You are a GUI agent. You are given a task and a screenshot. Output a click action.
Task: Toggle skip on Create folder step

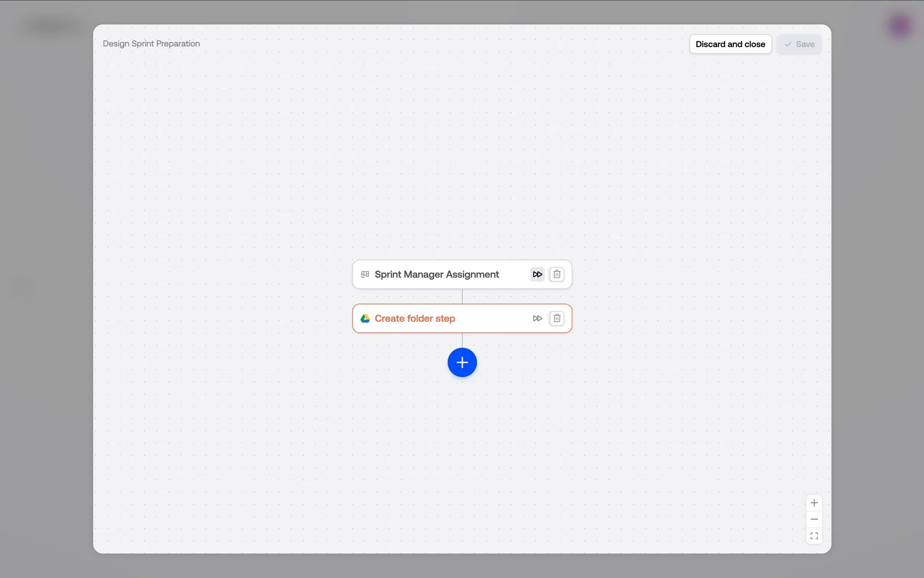(537, 318)
